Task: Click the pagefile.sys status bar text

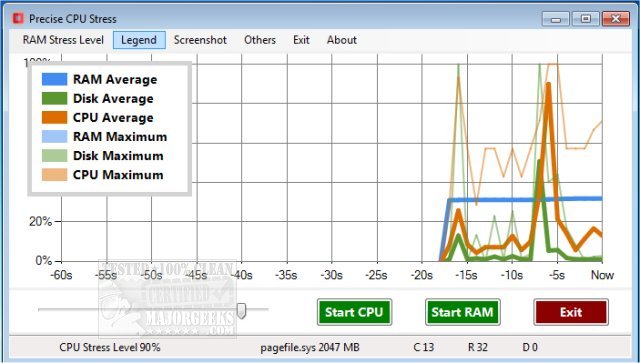Action: click(310, 347)
